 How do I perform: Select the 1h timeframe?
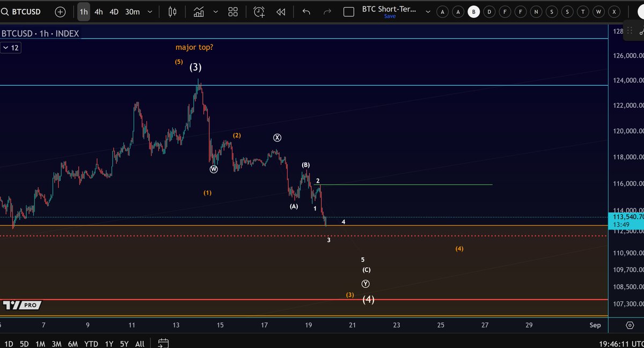83,11
